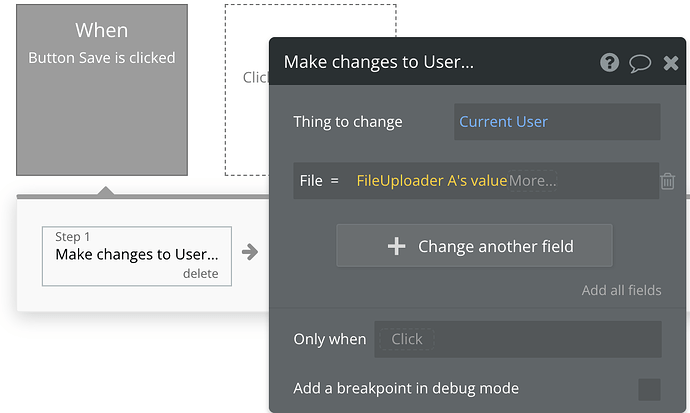690x413 pixels.
Task: Open the help question mark icon
Action: coord(609,62)
